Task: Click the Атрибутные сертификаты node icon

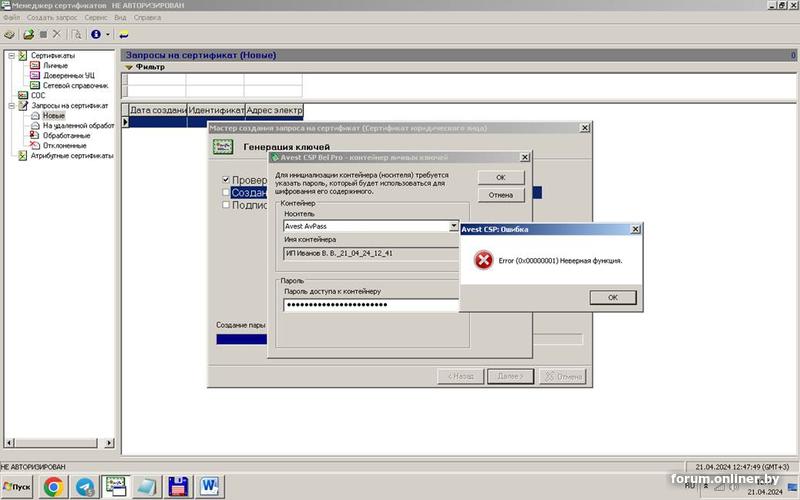Action: pyautogui.click(x=22, y=156)
